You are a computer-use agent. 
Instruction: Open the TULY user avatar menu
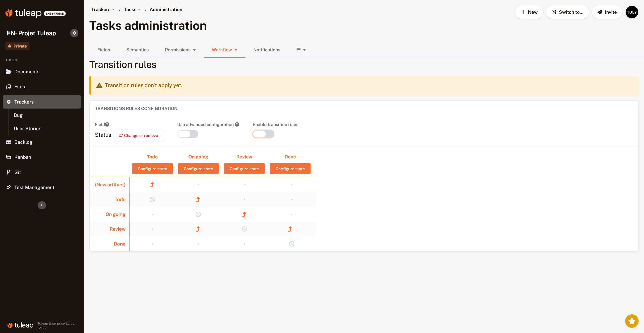tap(632, 12)
